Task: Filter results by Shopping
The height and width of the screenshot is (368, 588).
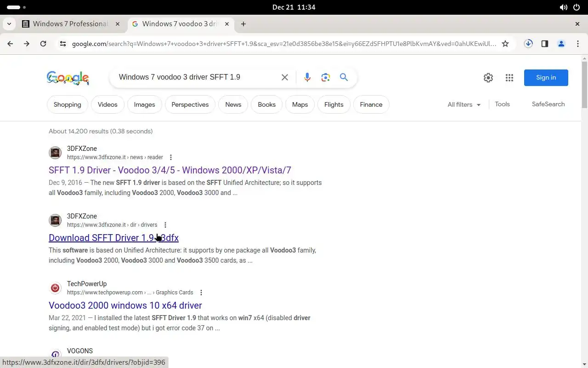Action: tap(68, 104)
